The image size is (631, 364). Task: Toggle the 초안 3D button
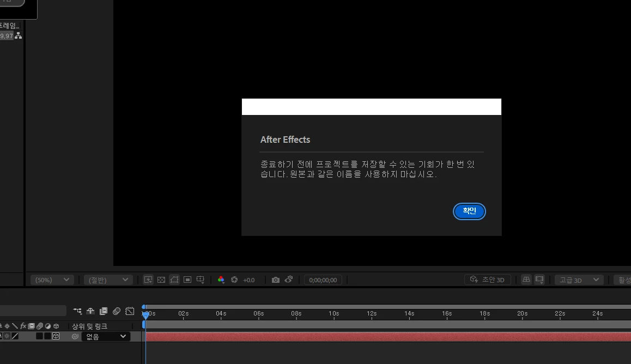coord(488,280)
